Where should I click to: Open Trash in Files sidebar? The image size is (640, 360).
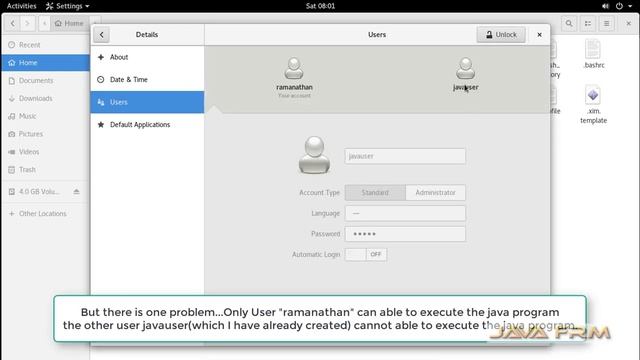tap(45, 169)
